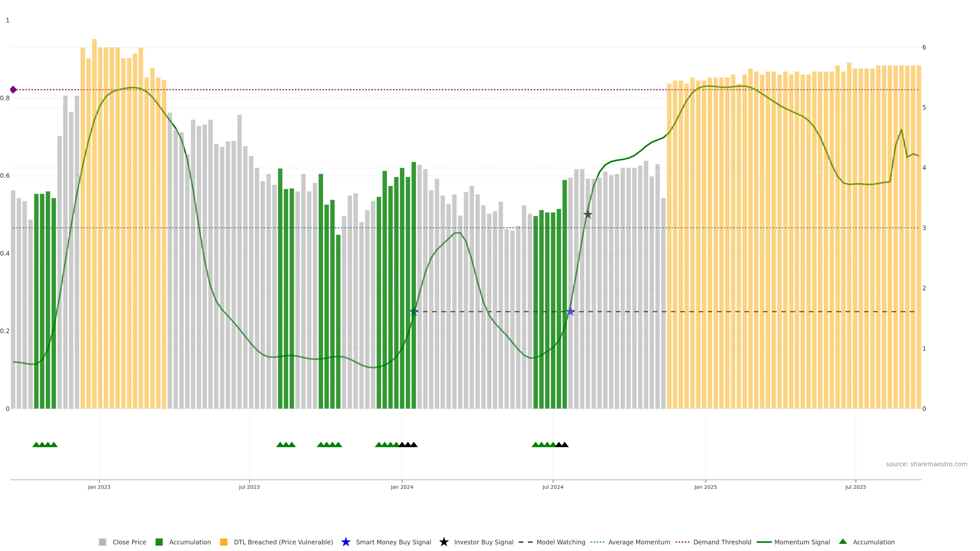Click the orange DTL Breached legend swatch
This screenshot has height=551, width=980.
pos(224,542)
